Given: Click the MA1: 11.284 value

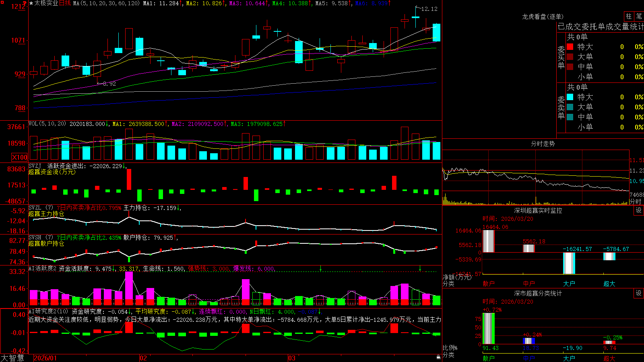Looking at the screenshot, I should pos(161,3).
